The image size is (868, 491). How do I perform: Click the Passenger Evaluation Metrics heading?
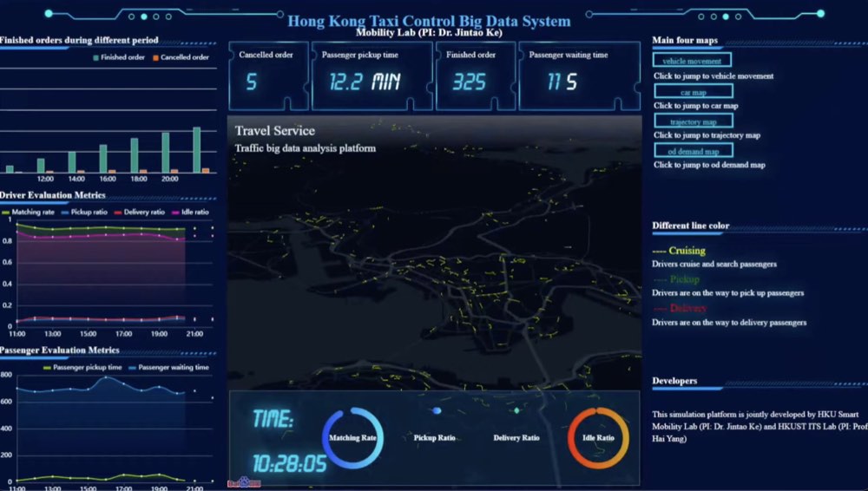tap(59, 350)
